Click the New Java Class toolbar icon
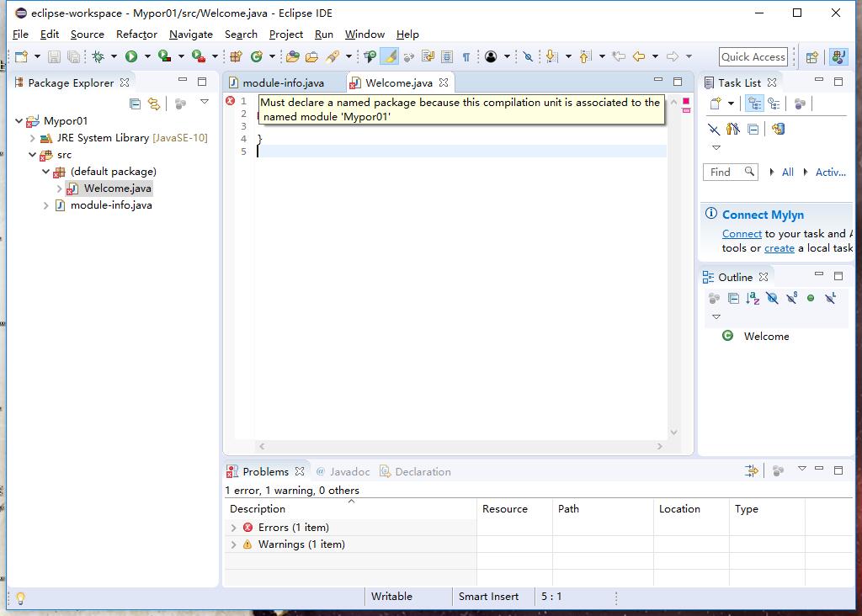862x616 pixels. 257,56
